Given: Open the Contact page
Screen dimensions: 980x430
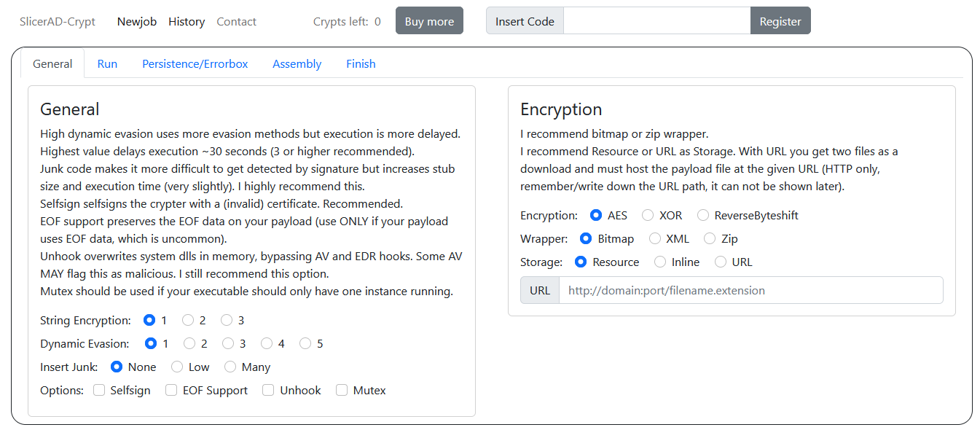Looking at the screenshot, I should click(x=236, y=22).
